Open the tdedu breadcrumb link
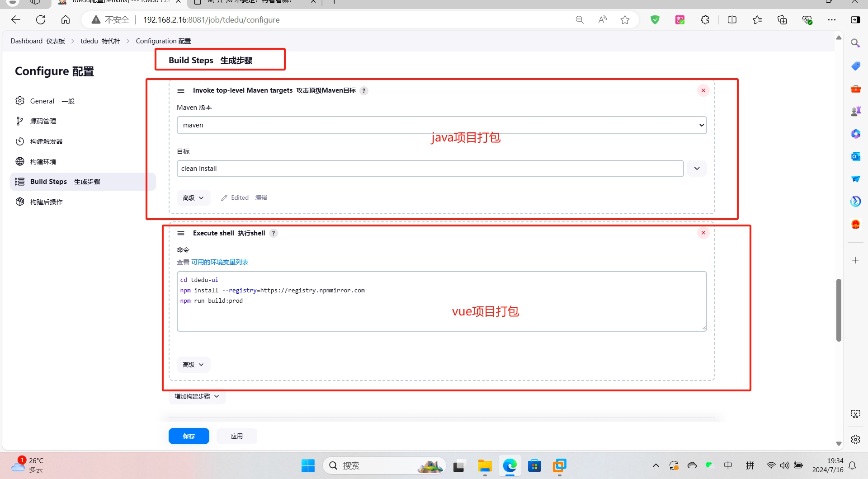 pyautogui.click(x=100, y=41)
